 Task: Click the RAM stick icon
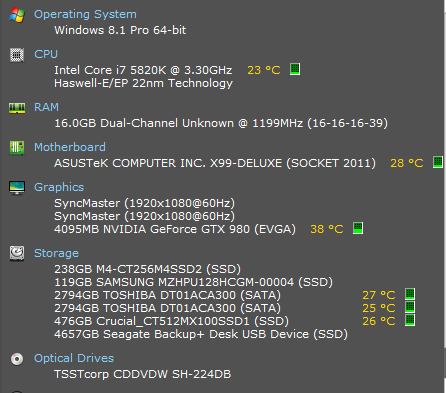(x=17, y=108)
